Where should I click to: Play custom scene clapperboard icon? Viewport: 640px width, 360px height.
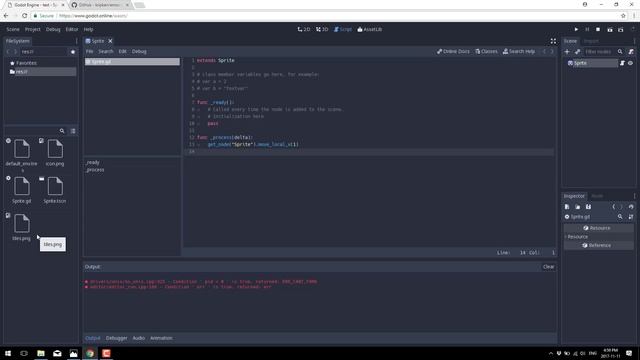point(620,29)
